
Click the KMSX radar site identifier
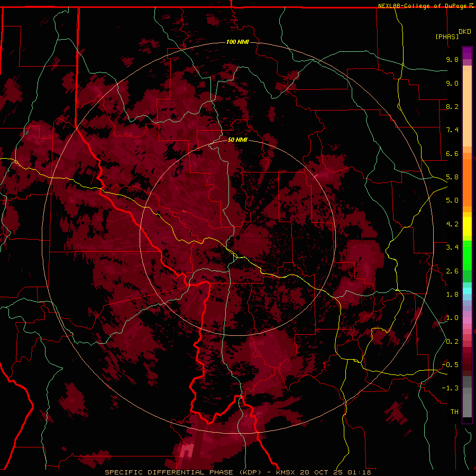coord(286,472)
